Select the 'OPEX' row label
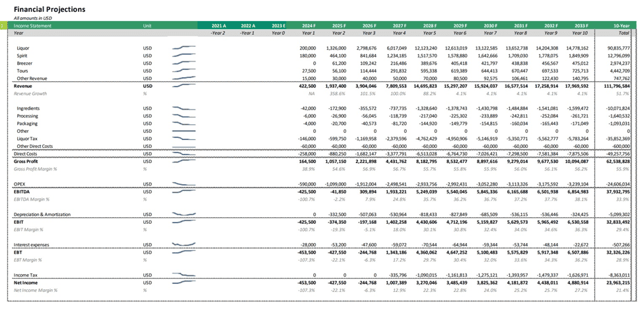 point(19,184)
